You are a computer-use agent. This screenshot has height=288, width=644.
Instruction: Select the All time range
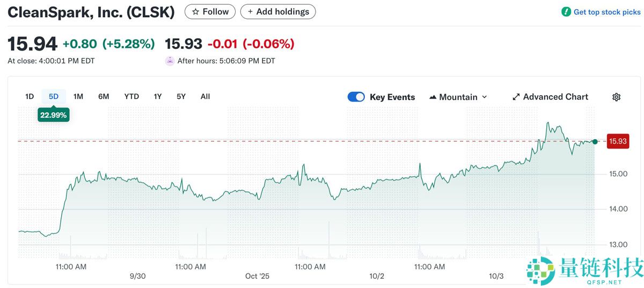point(205,97)
